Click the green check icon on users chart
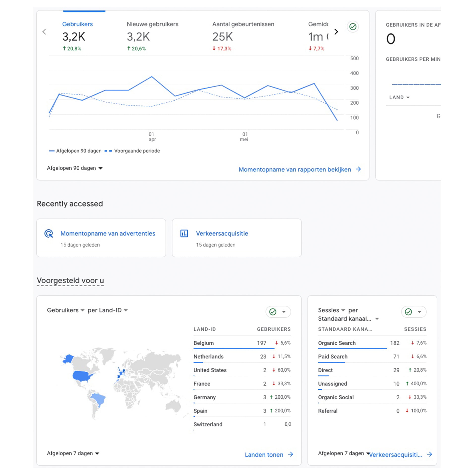 [x=353, y=27]
